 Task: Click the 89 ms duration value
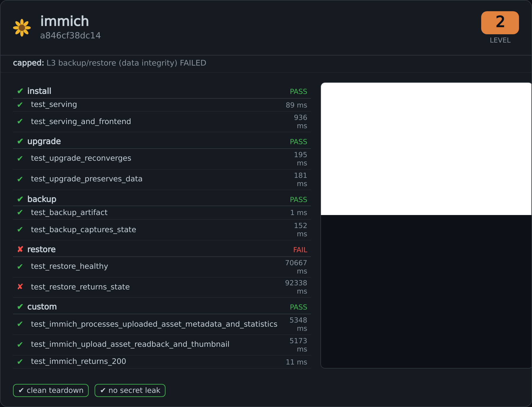pyautogui.click(x=296, y=105)
